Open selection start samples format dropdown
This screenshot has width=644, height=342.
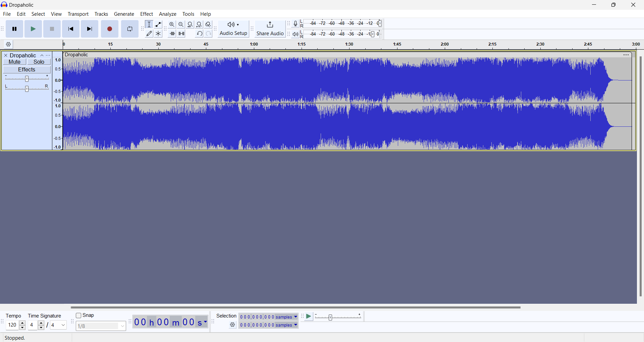click(x=296, y=317)
